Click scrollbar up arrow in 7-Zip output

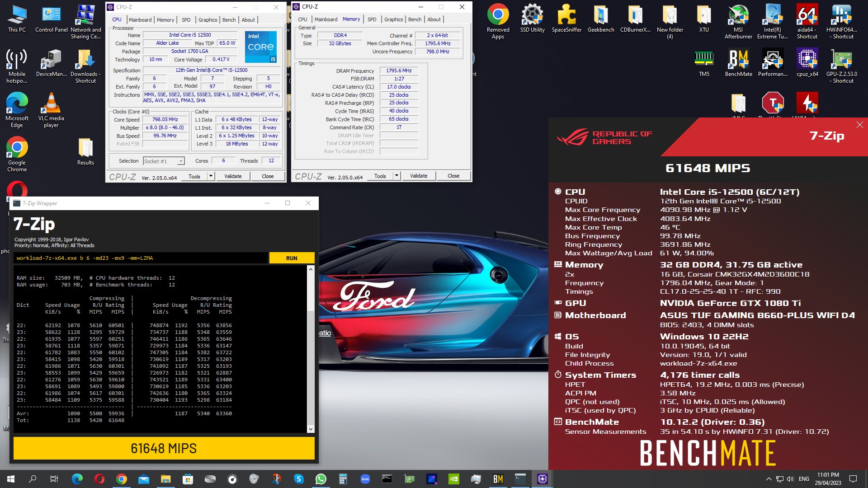[x=311, y=270]
